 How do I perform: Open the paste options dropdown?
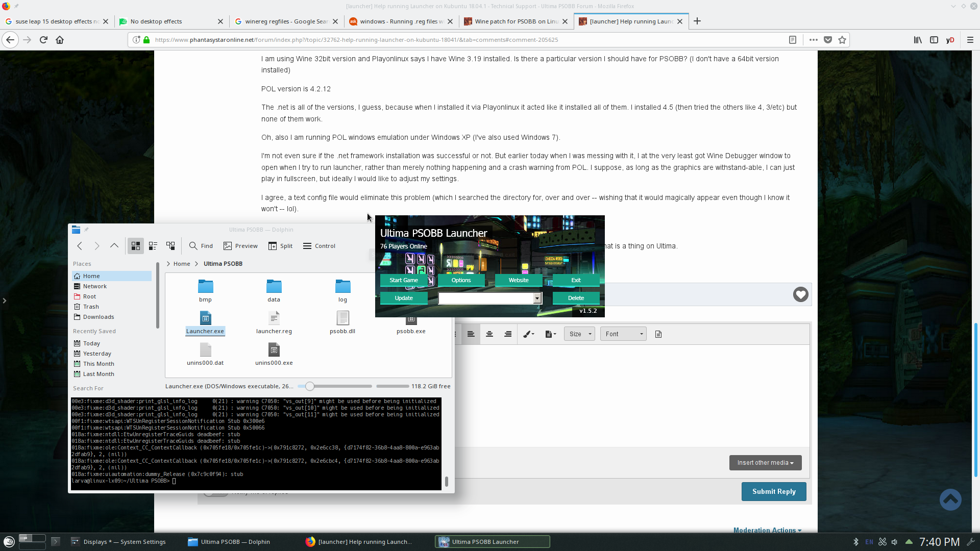[x=551, y=334]
